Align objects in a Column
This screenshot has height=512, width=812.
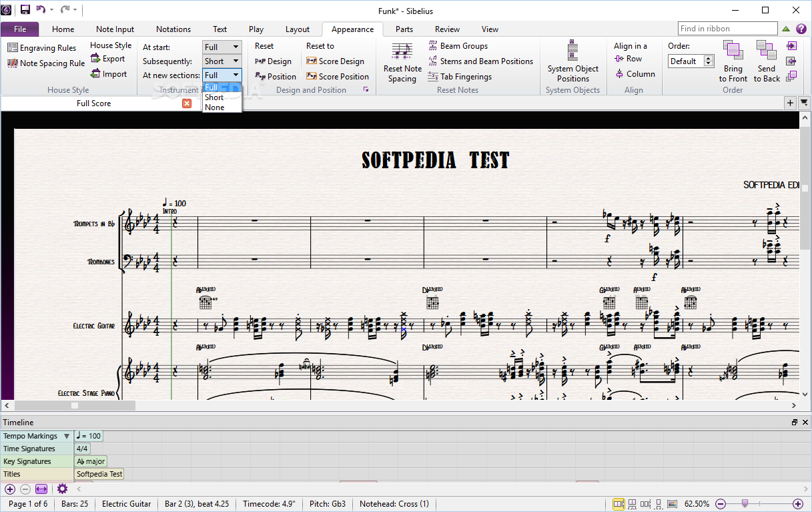[x=635, y=74]
